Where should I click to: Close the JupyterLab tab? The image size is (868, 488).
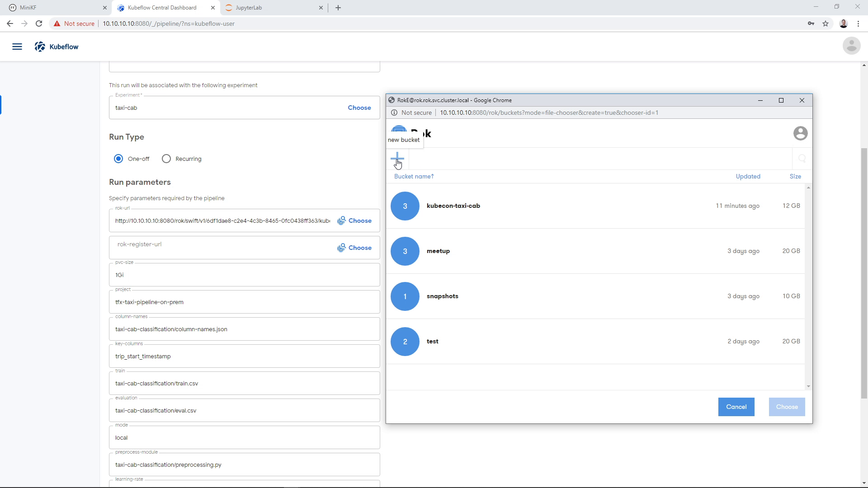click(321, 8)
